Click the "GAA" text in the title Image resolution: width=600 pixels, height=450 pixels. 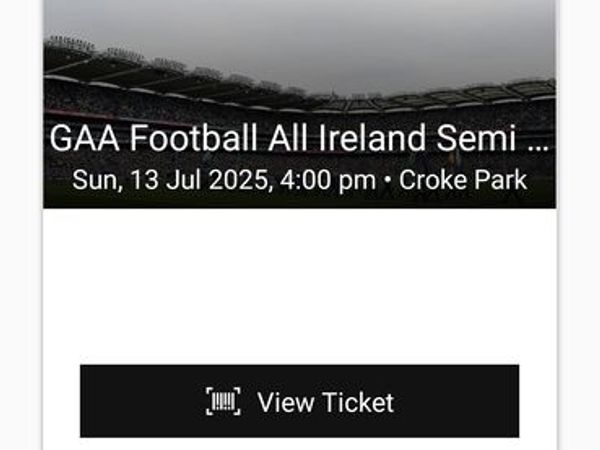click(x=85, y=138)
